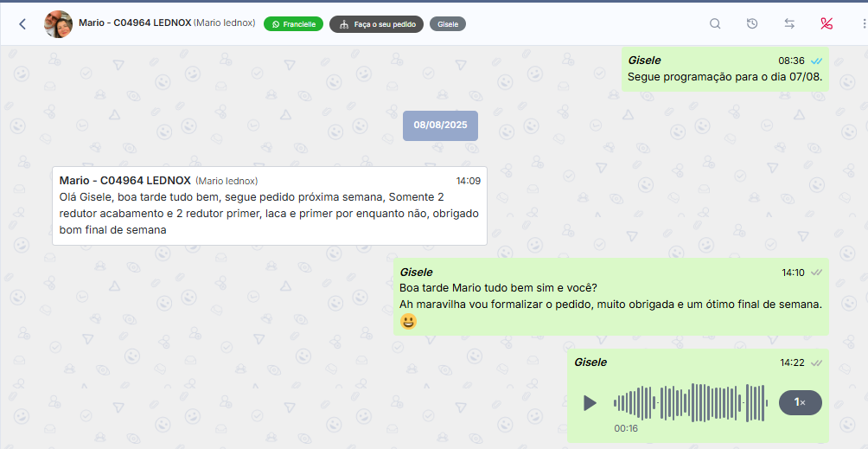The width and height of the screenshot is (868, 449).
Task: Click the 08/08/2025 date separator
Action: [x=440, y=125]
